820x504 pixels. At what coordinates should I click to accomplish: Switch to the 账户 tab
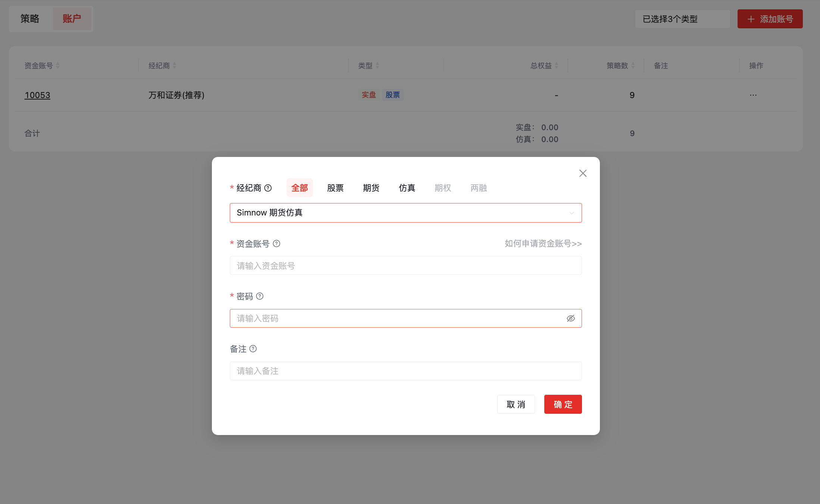point(72,19)
